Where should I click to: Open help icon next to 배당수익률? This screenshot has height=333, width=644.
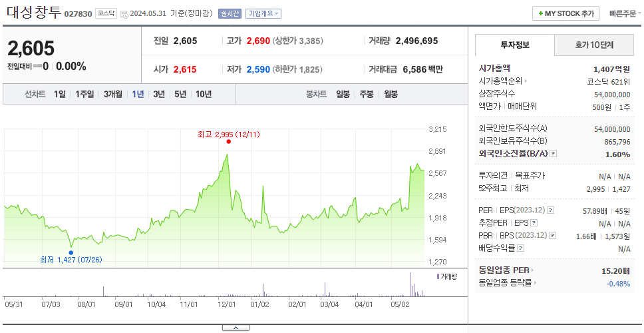tap(520, 248)
